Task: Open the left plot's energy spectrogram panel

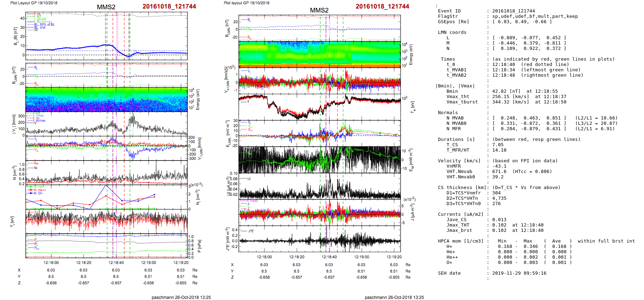Action: click(x=106, y=100)
